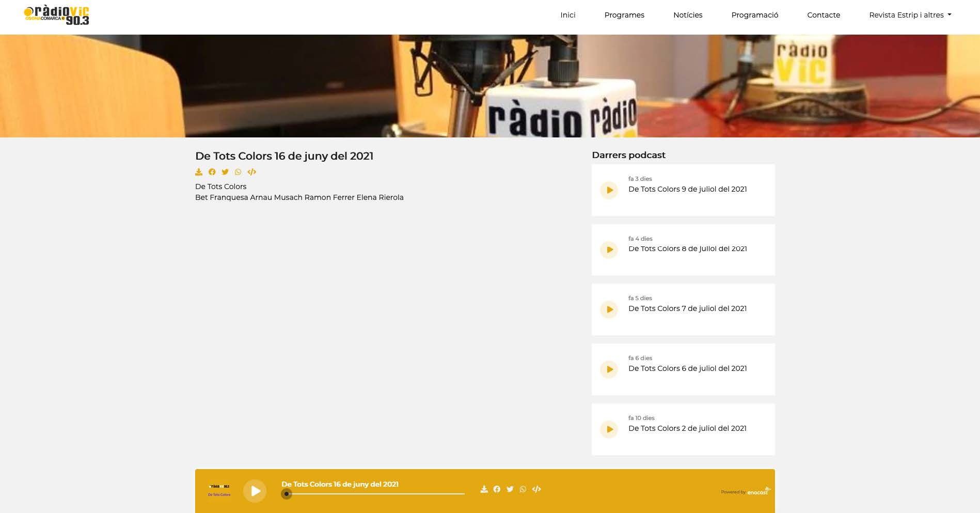Expand the Revista Estrip i altres dropdown
The image size is (980, 513).
coord(910,15)
